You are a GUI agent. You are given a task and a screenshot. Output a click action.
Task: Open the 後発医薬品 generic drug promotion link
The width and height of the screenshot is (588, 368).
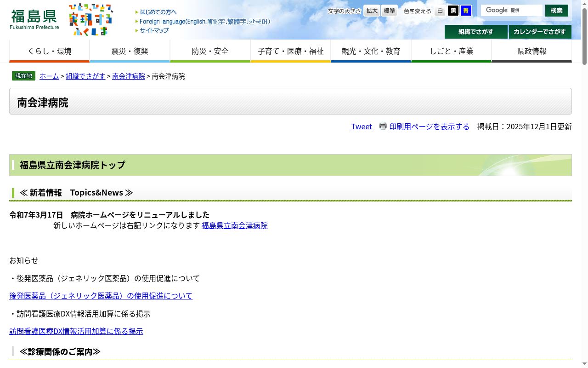click(x=101, y=296)
